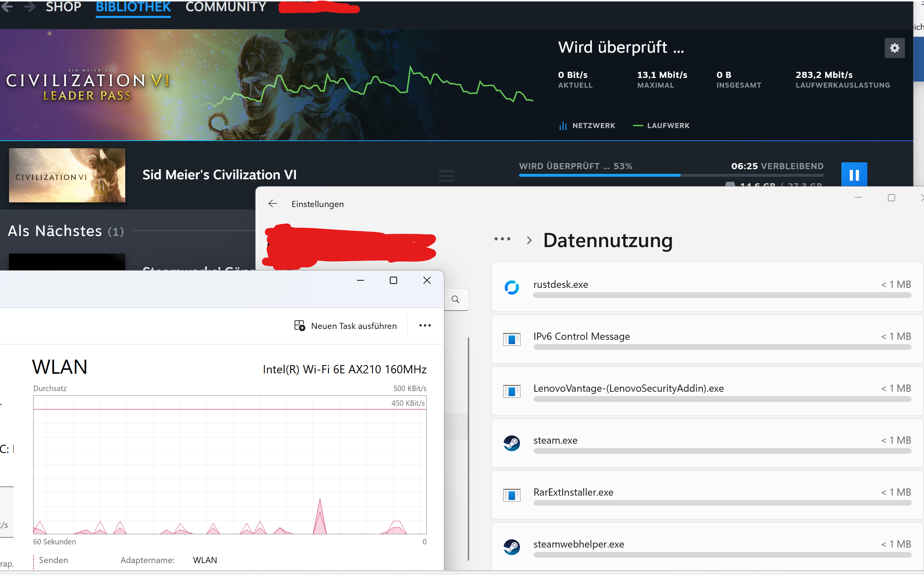Click the verification progress bar
924x575 pixels.
pos(671,175)
